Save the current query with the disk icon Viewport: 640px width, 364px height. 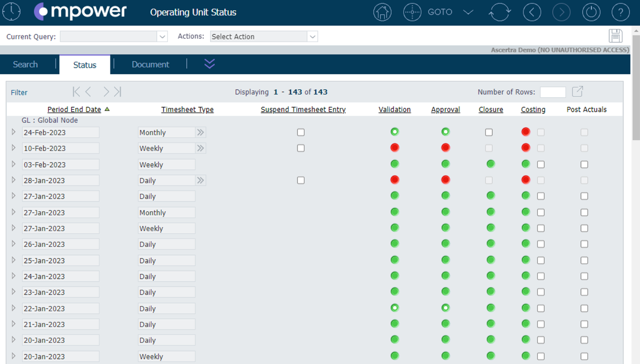(616, 36)
